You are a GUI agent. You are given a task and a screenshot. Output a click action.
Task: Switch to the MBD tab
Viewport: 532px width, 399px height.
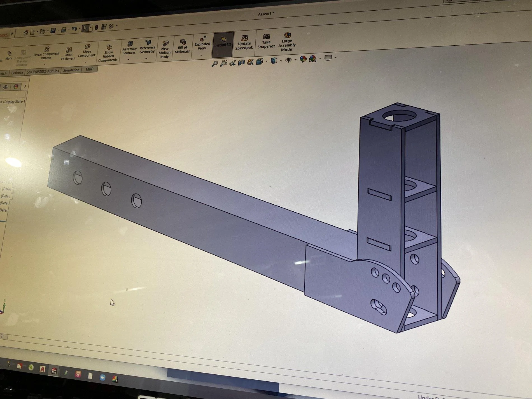tap(90, 69)
